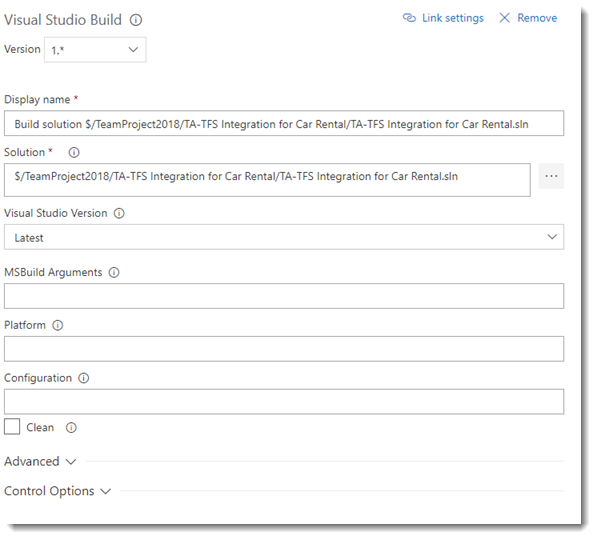Expand the Control Options section

coord(57,491)
